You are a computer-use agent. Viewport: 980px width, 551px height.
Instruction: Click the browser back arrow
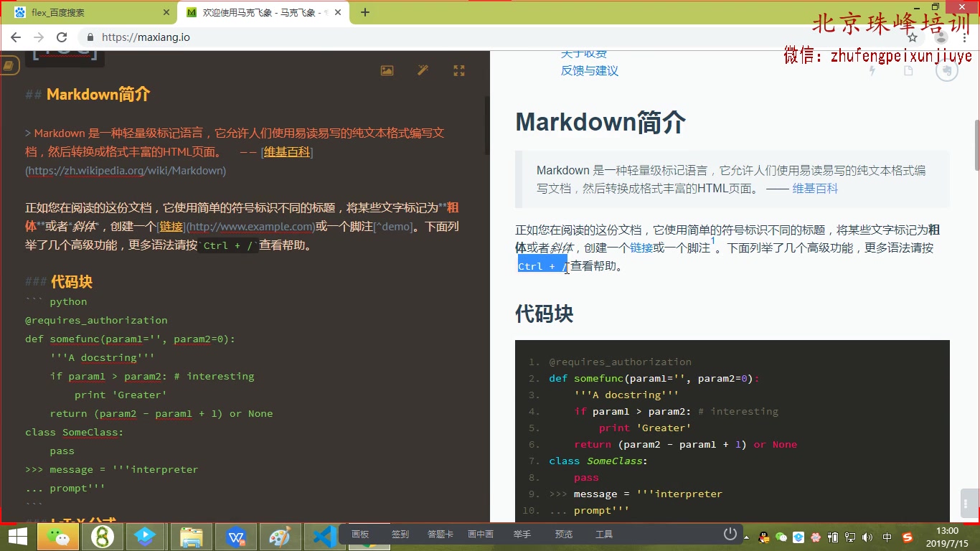pos(16,37)
